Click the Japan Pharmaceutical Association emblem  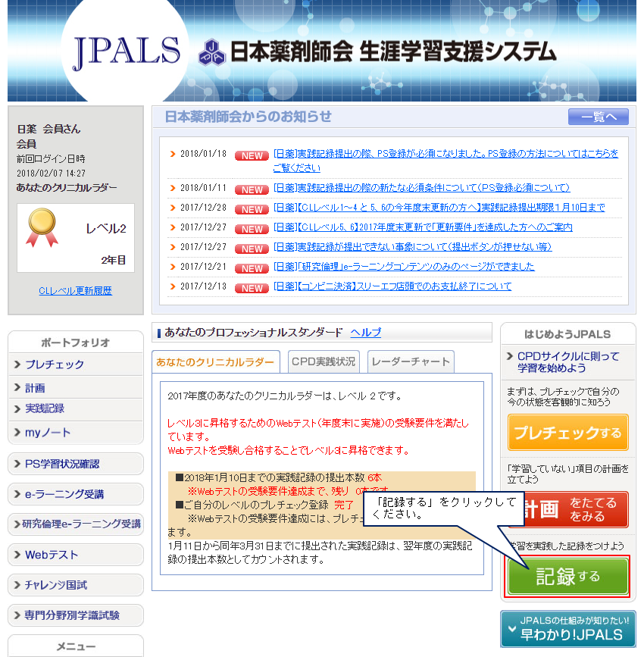click(x=211, y=53)
